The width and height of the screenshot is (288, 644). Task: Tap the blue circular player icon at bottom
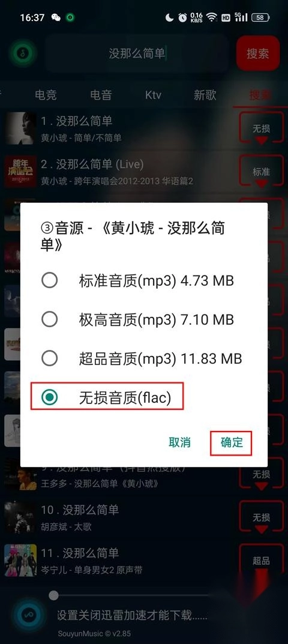(29, 615)
